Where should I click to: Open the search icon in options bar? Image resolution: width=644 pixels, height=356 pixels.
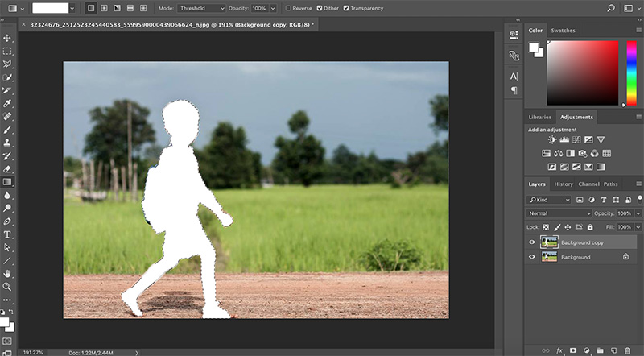[x=611, y=8]
